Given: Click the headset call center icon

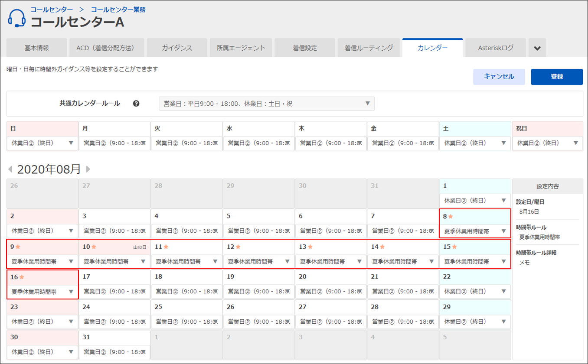Looking at the screenshot, I should (x=17, y=18).
